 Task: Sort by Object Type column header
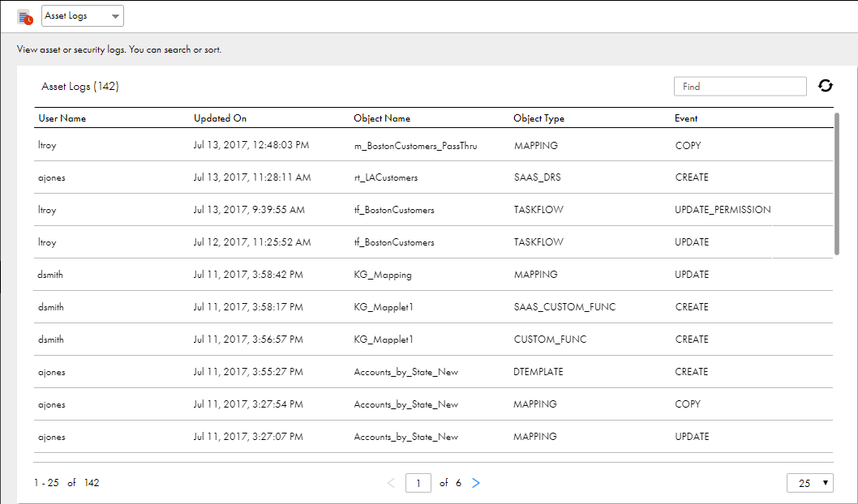[538, 118]
